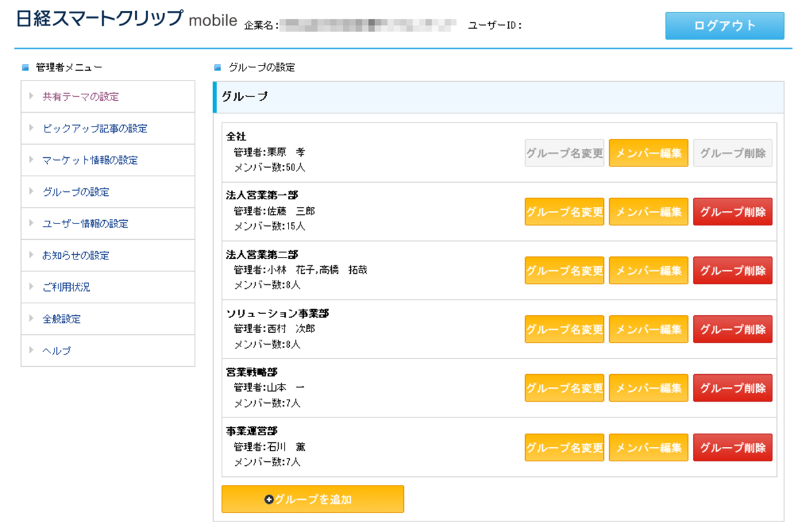Image resolution: width=798 pixels, height=532 pixels.
Task: Rename group ソリューション事業部
Action: point(565,329)
